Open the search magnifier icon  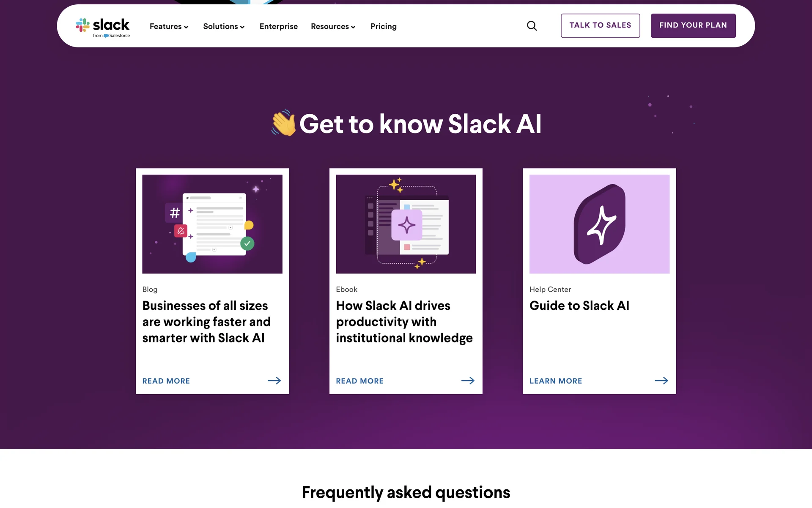[x=532, y=26]
